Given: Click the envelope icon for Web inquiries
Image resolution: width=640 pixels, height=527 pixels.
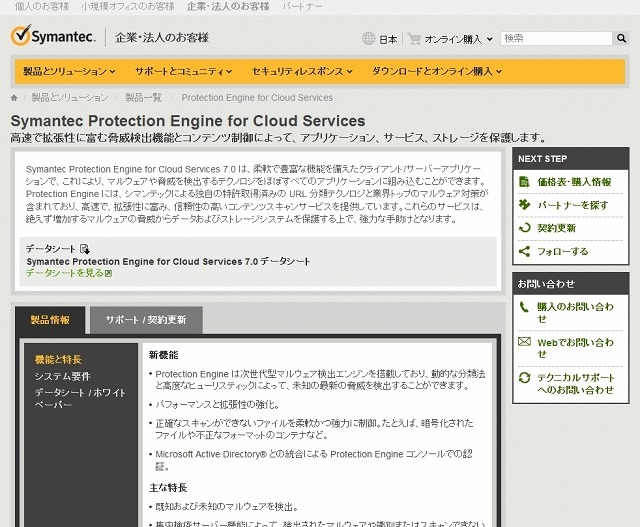Looking at the screenshot, I should pyautogui.click(x=524, y=341).
